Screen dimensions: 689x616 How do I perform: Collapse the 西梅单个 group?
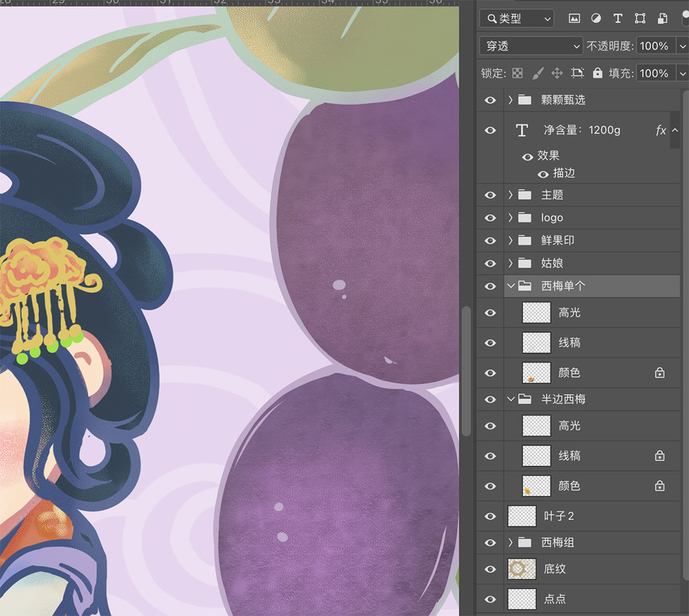511,286
